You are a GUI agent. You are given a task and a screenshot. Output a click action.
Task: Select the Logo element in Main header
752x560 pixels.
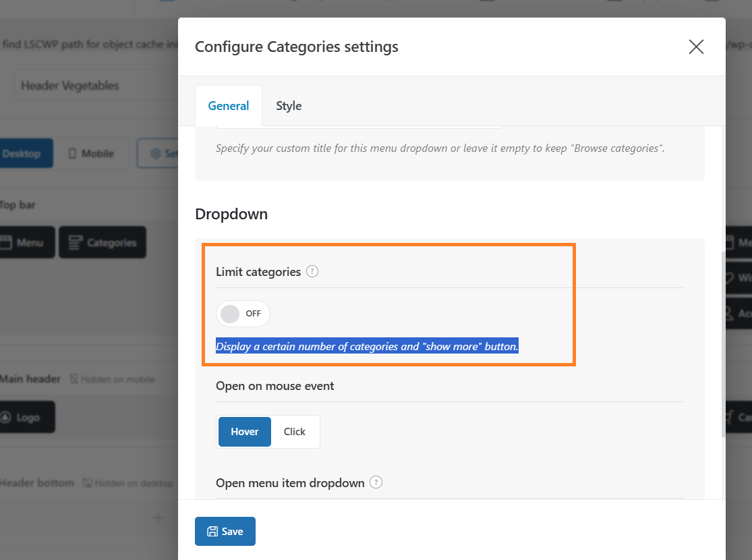(26, 417)
